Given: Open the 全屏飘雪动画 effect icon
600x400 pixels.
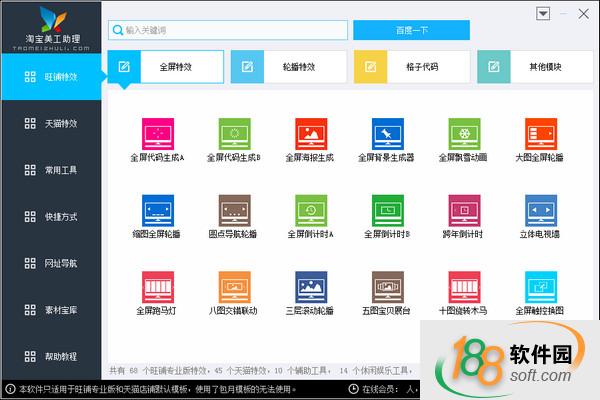Looking at the screenshot, I should [x=464, y=133].
